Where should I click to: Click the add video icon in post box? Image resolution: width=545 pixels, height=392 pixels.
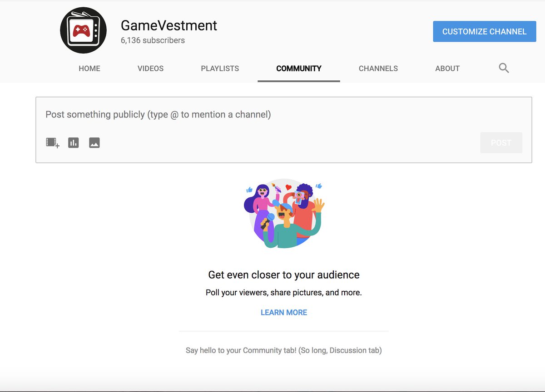tap(53, 143)
